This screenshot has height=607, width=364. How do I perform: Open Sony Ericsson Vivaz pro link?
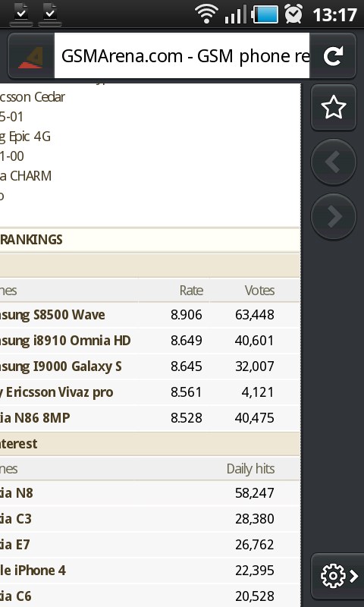click(56, 392)
